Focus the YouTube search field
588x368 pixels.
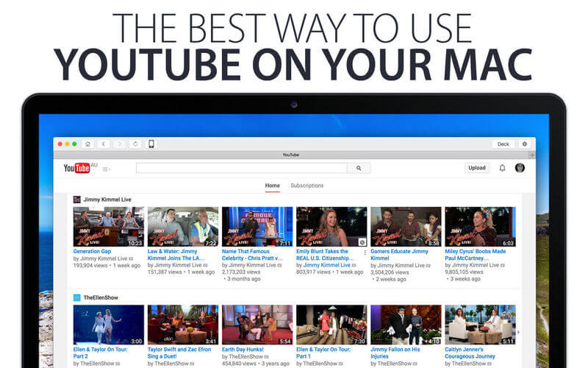(x=242, y=168)
